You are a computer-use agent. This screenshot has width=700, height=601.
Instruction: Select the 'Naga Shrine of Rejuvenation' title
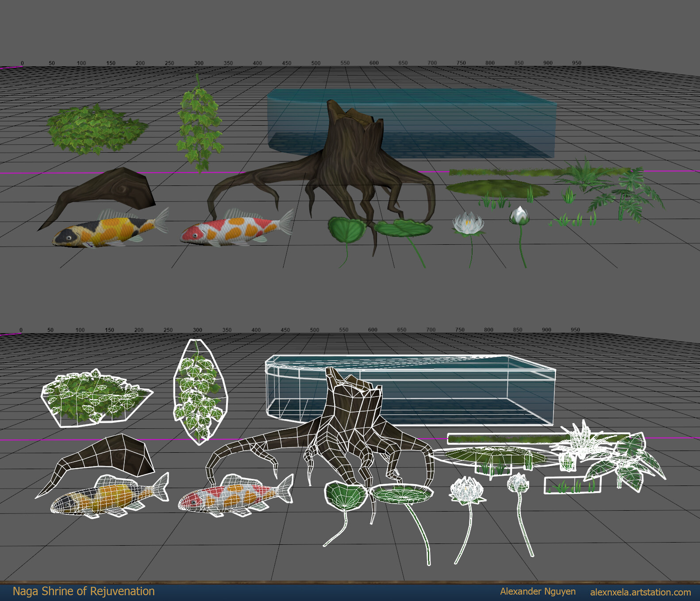click(84, 591)
